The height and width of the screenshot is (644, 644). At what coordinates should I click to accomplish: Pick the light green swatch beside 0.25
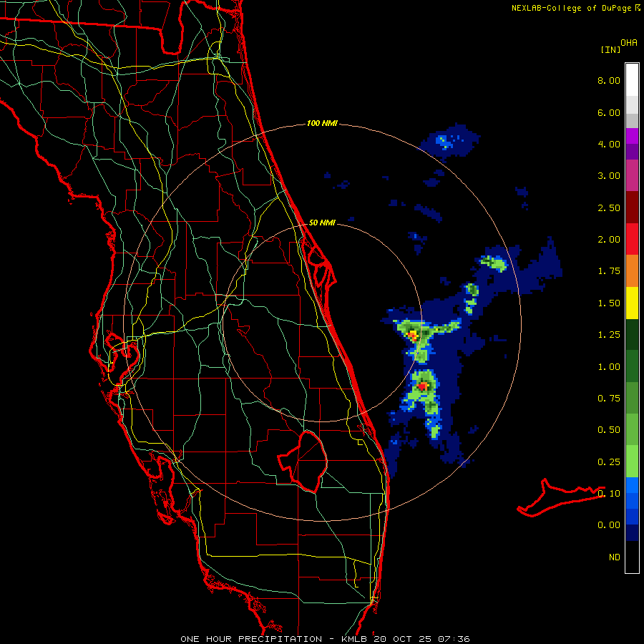point(632,462)
